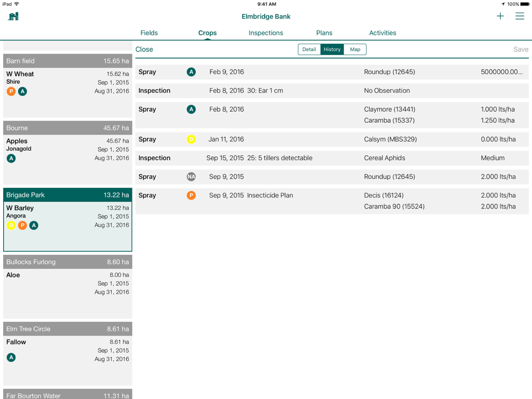Select the Crops tab
Screen dimensions: 532x399
[x=207, y=33]
